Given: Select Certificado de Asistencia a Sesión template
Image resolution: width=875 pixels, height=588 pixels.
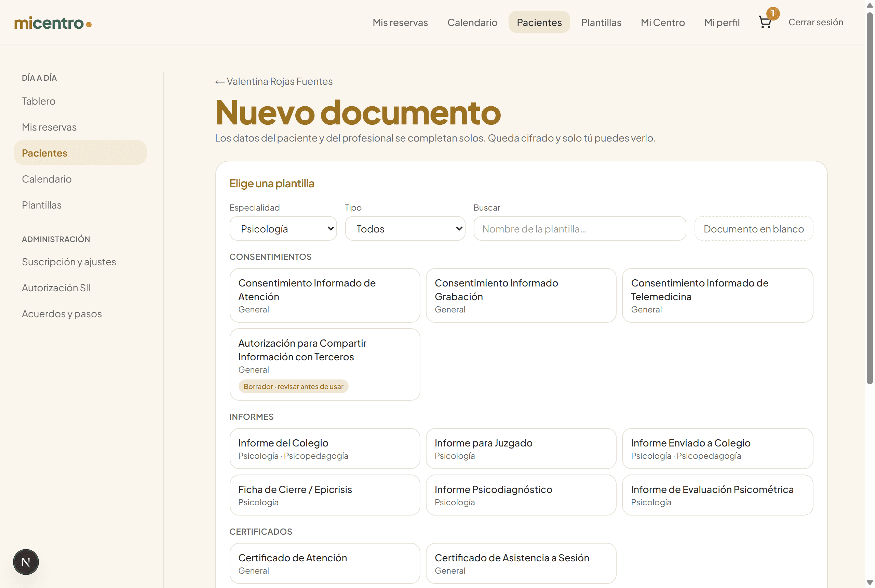Looking at the screenshot, I should 521,563.
